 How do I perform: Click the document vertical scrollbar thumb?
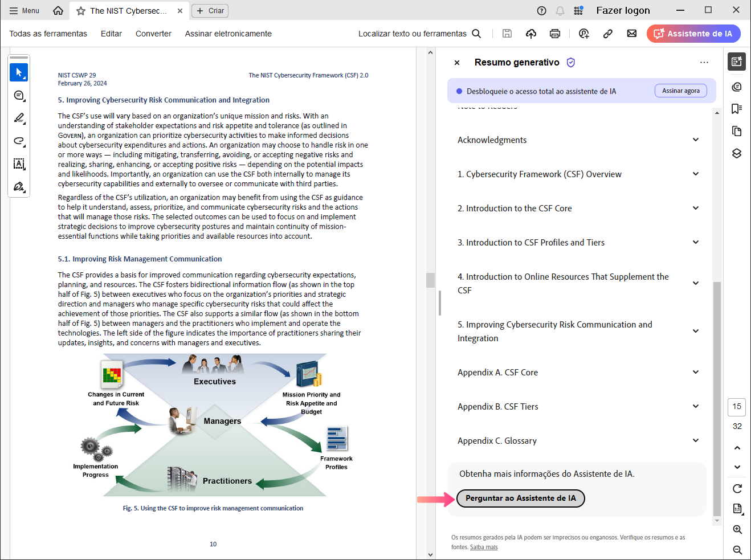430,280
